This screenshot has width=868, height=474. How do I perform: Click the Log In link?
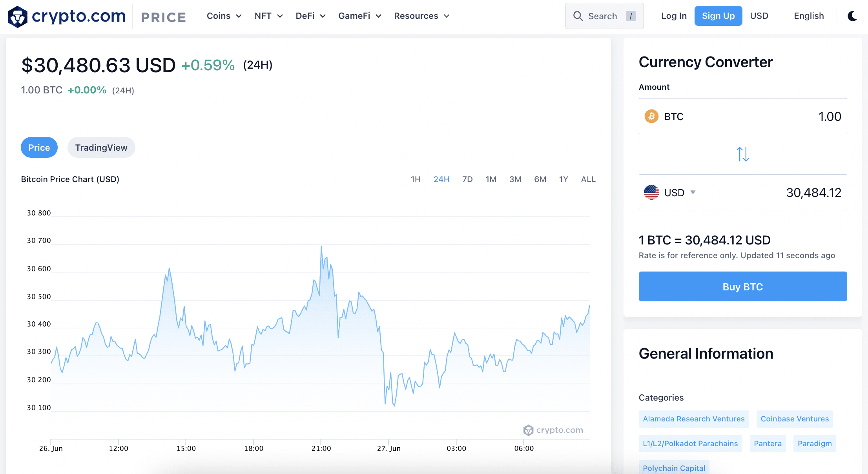tap(674, 16)
